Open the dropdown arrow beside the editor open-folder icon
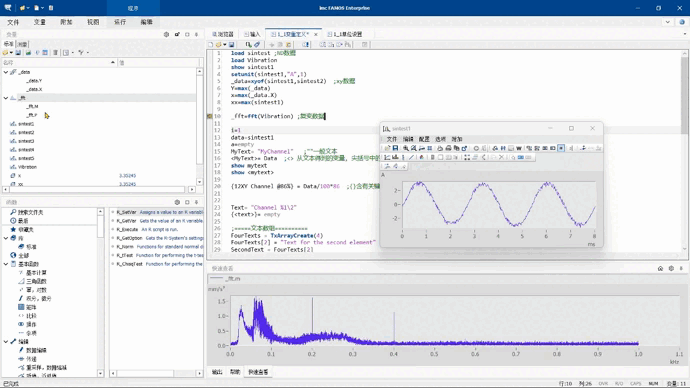Screen dimensions: 690x388 [x=224, y=44]
